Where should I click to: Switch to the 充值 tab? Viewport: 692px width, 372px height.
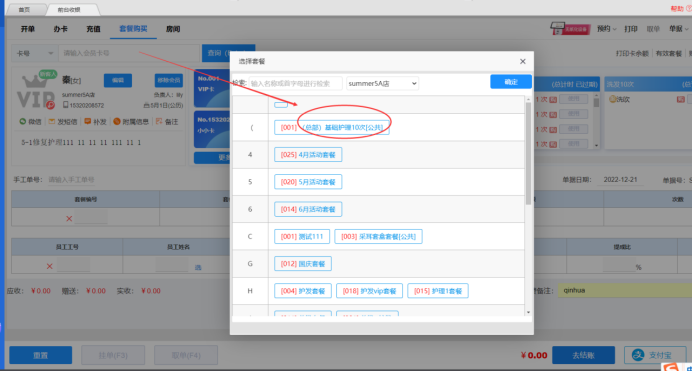coord(93,29)
